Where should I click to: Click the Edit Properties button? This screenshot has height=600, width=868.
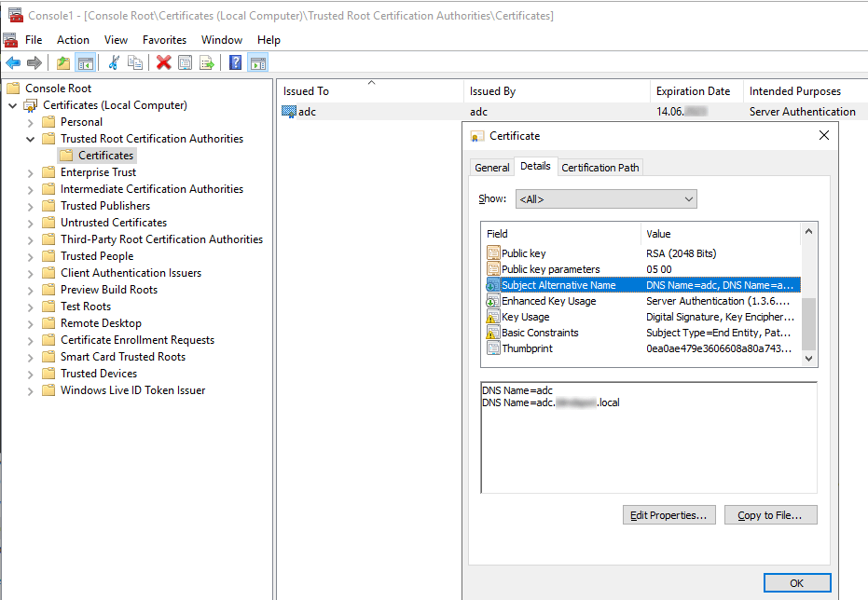[668, 515]
